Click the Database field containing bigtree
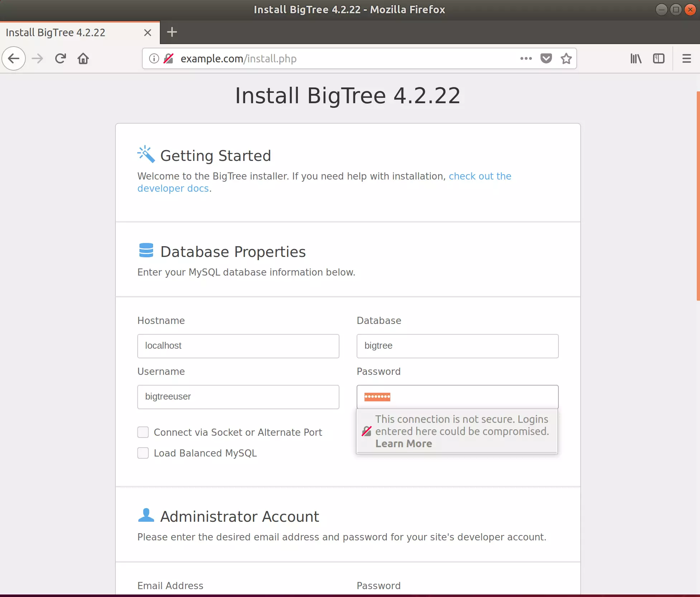Screen dimensions: 700x597 click(458, 346)
